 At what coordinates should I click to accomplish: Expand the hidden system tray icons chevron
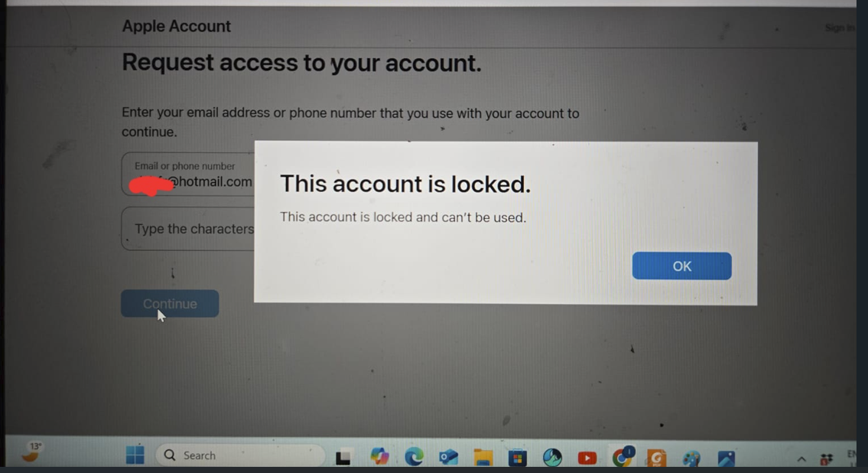[x=801, y=459]
